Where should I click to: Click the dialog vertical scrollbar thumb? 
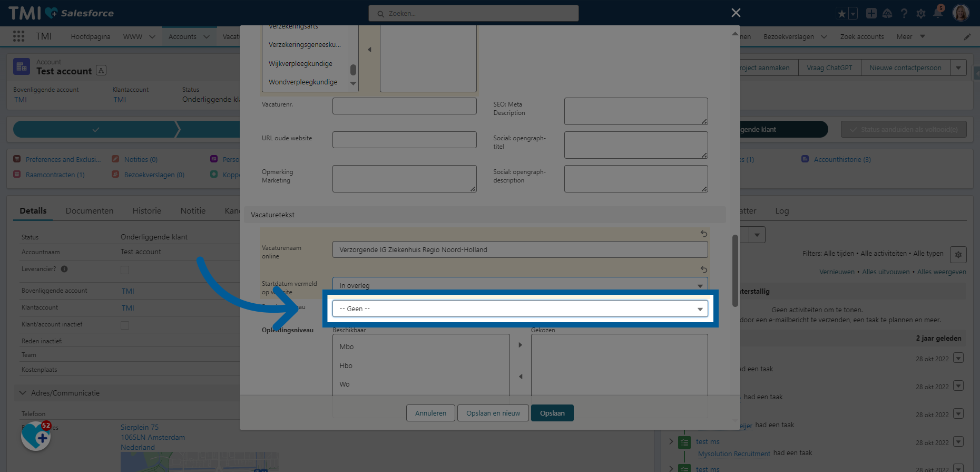[735, 271]
